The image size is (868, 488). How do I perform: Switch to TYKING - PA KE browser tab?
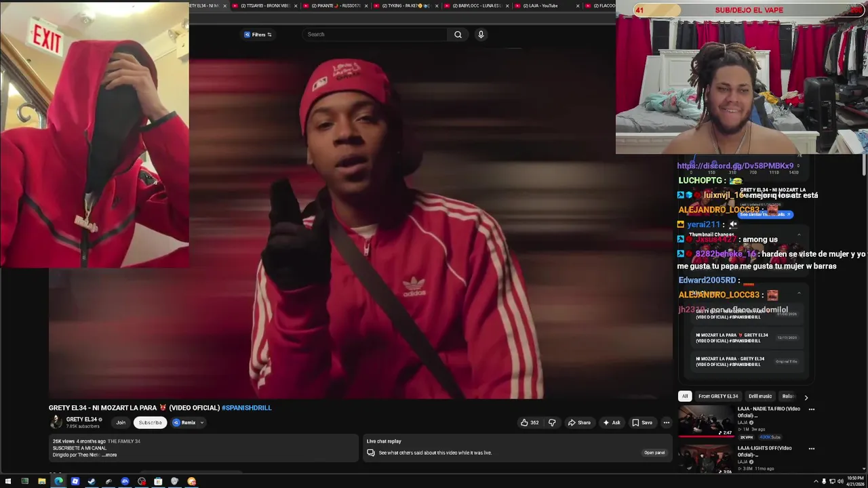(x=407, y=5)
